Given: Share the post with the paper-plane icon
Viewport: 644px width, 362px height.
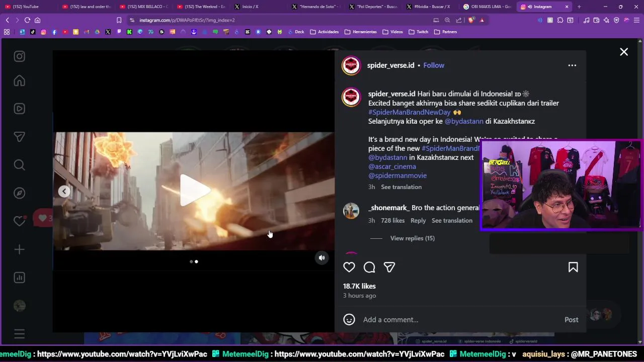Looking at the screenshot, I should (389, 267).
